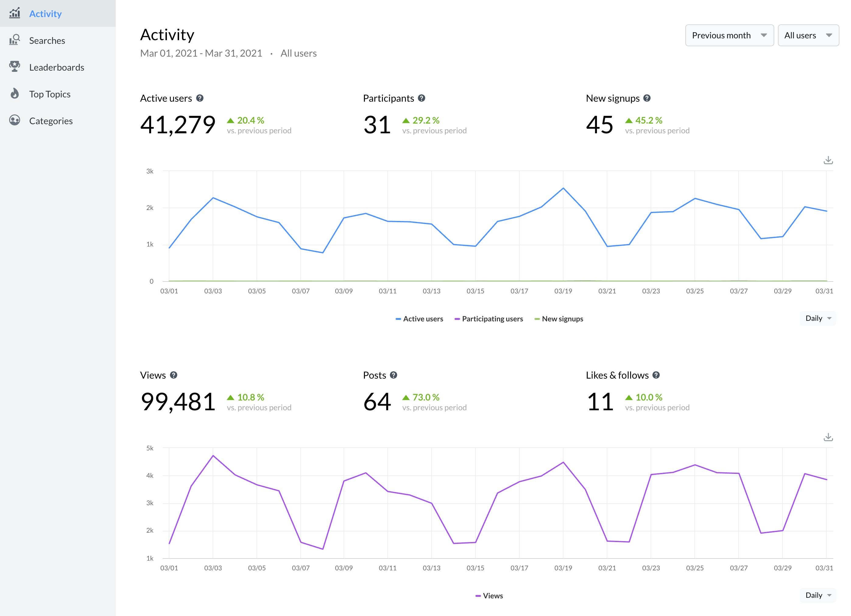851x616 pixels.
Task: Click help icon next to Active users
Action: coord(200,98)
